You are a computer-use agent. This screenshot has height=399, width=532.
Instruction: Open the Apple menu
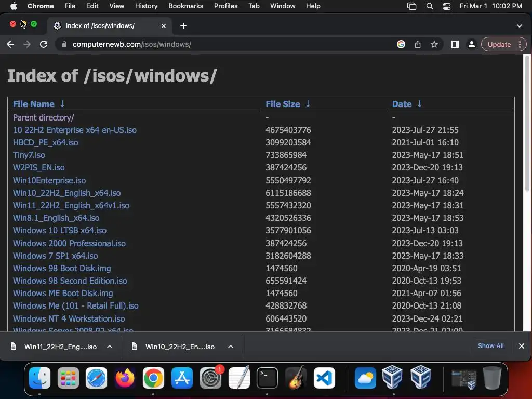(14, 6)
